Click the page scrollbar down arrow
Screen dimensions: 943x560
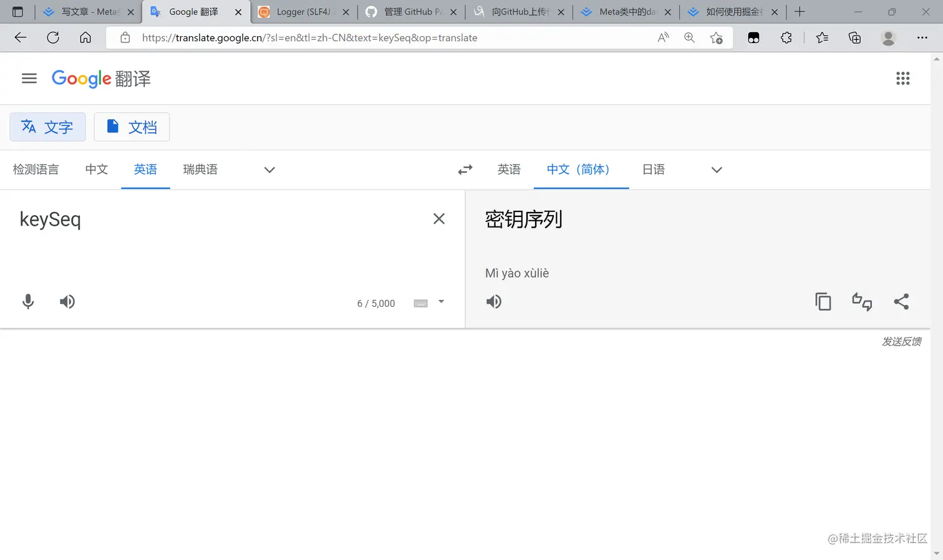pyautogui.click(x=936, y=553)
